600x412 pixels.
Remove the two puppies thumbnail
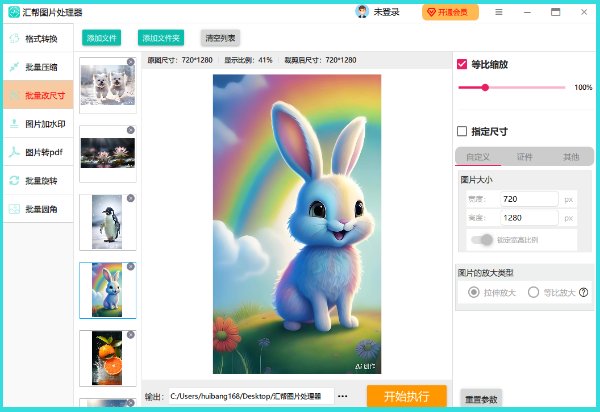(x=130, y=62)
